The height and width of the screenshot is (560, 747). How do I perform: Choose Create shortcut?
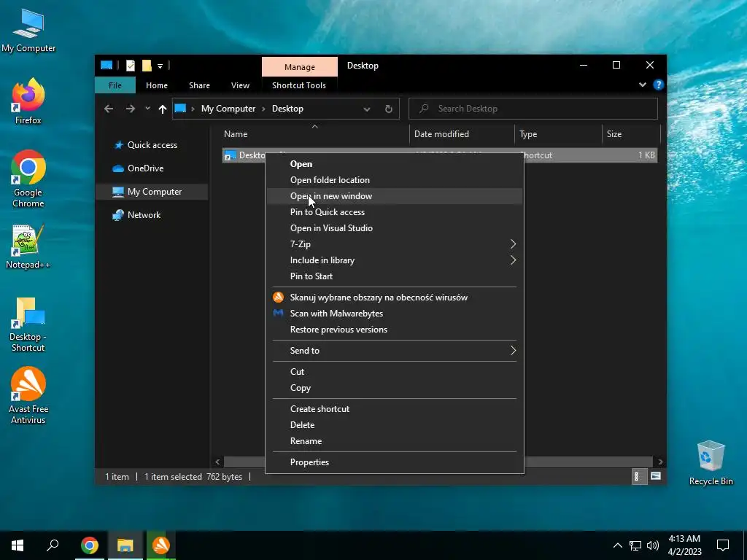(395, 408)
